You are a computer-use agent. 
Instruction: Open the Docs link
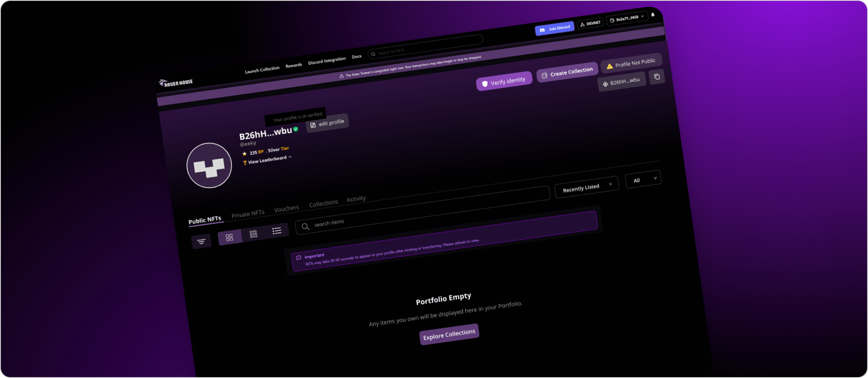357,56
